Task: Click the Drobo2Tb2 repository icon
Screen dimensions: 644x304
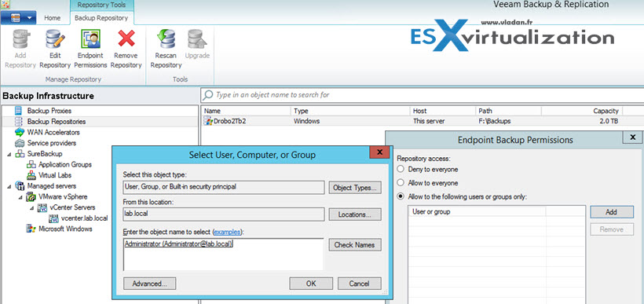Action: click(209, 121)
